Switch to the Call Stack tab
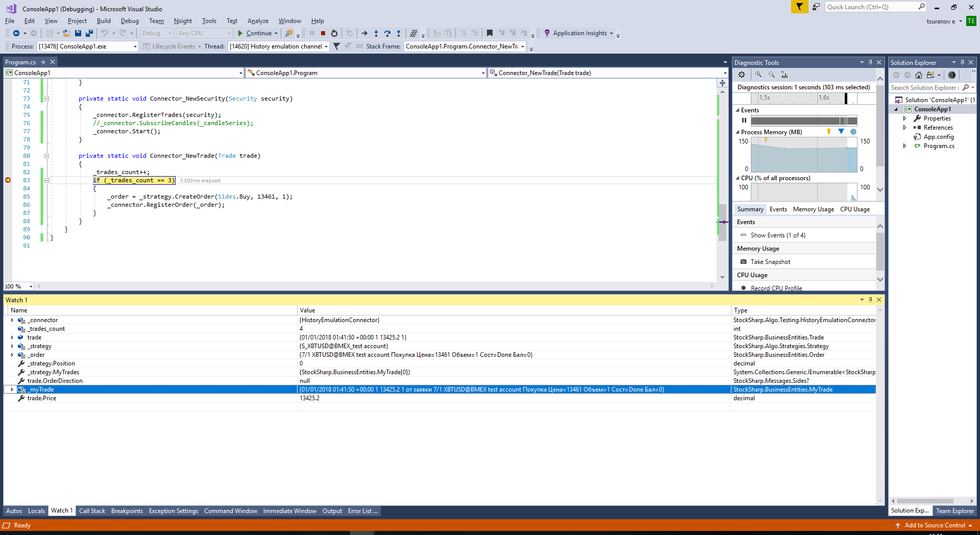This screenshot has width=980, height=535. [x=92, y=511]
